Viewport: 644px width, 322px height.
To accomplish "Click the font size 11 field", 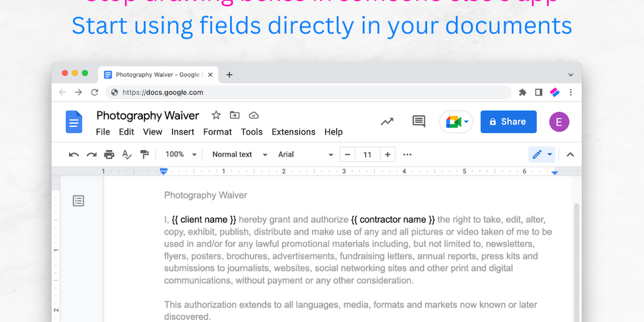I will click(367, 155).
